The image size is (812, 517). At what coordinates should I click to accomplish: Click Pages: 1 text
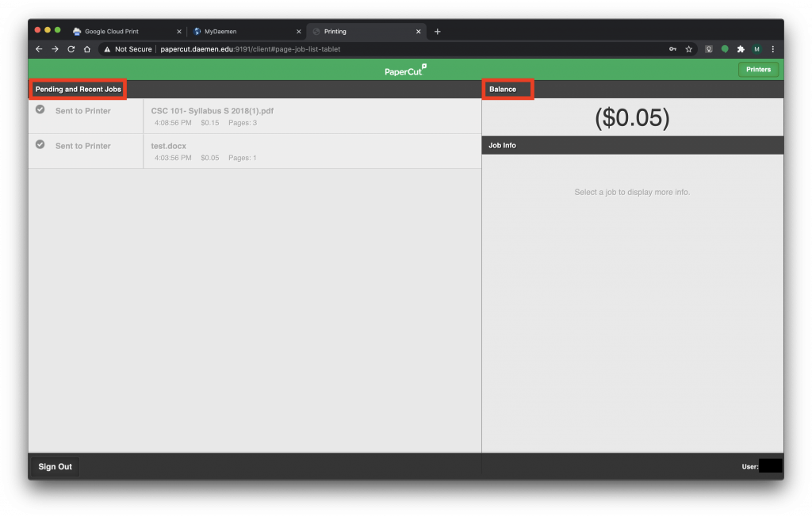pos(243,158)
